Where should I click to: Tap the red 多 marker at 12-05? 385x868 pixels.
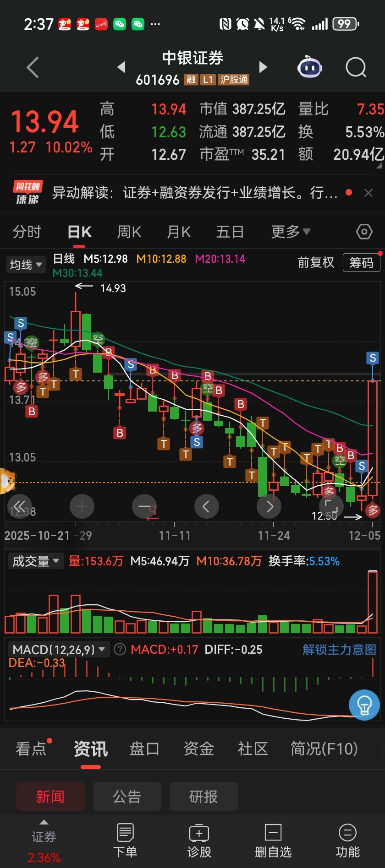tap(373, 510)
